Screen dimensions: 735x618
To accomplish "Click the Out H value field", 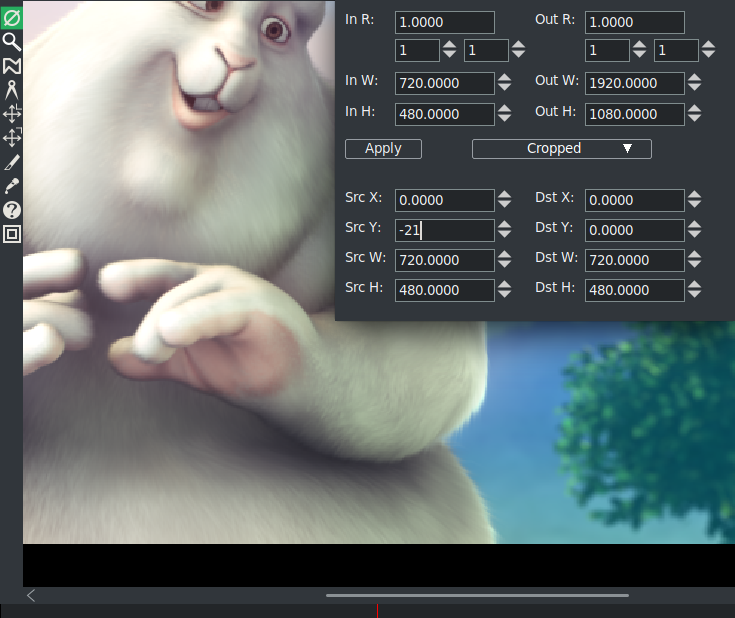I will coord(634,115).
